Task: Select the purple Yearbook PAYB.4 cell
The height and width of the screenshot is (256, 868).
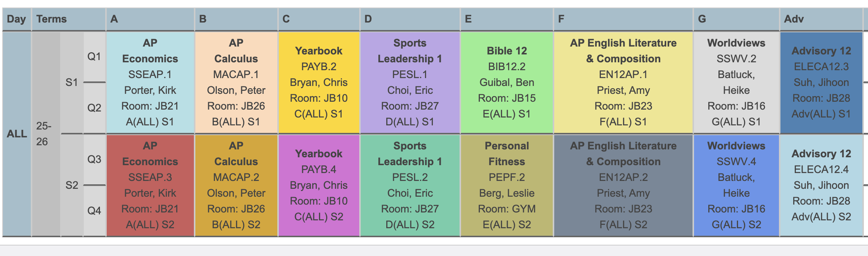Action: pos(319,185)
